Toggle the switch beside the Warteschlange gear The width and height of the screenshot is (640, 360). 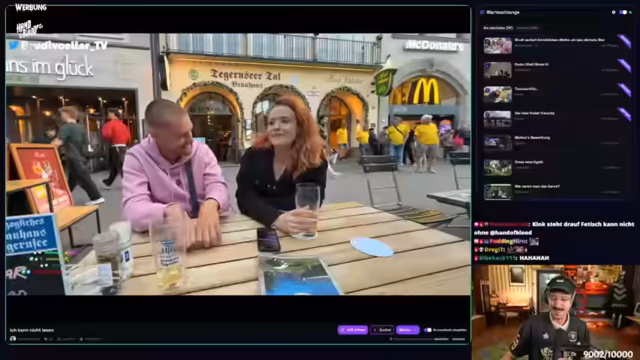tap(623, 12)
